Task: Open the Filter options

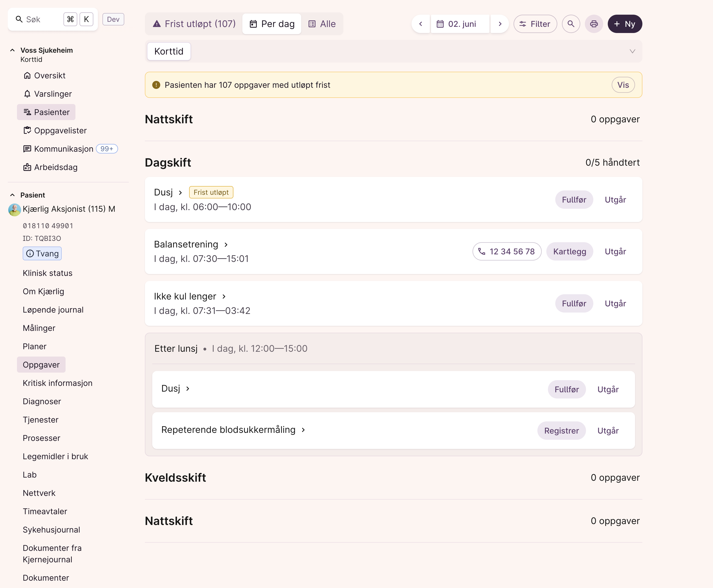Action: click(535, 24)
